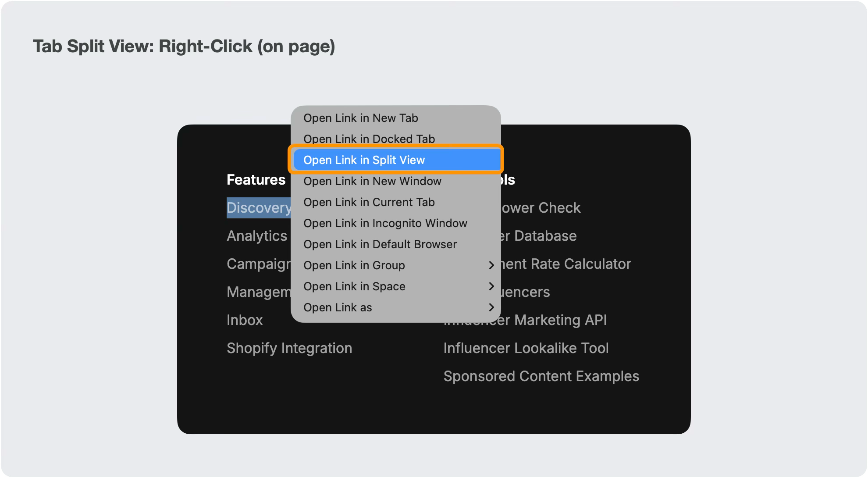Open Influencer Lookalike Tool link
Image resolution: width=868 pixels, height=478 pixels.
point(526,348)
